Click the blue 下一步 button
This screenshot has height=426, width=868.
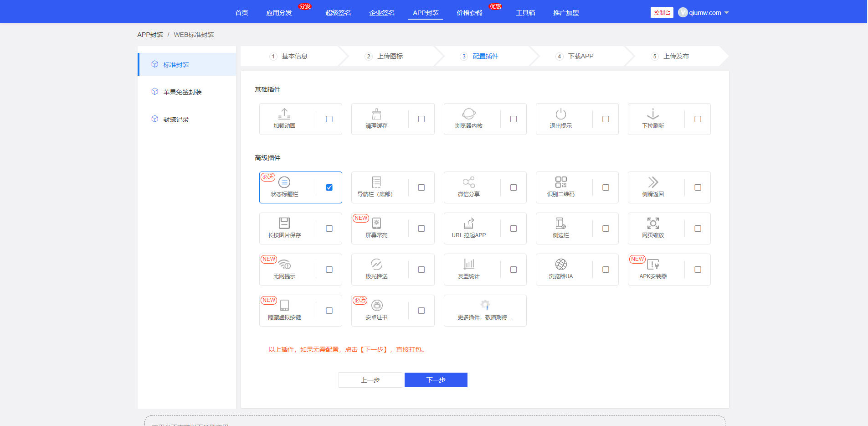[436, 380]
